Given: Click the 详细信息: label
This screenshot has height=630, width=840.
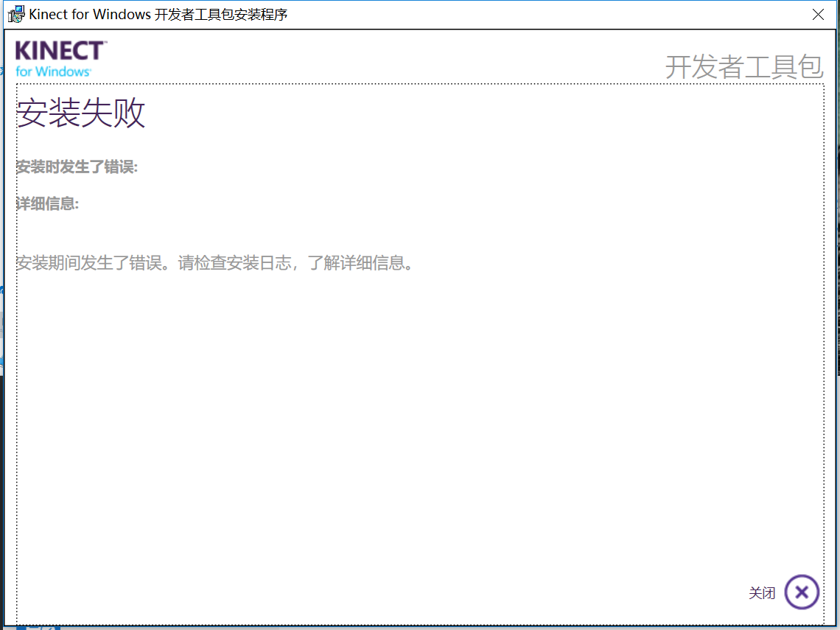Looking at the screenshot, I should [48, 203].
